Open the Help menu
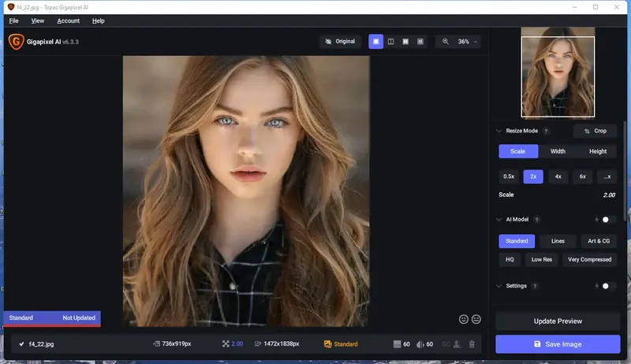The image size is (631, 364). coord(98,21)
